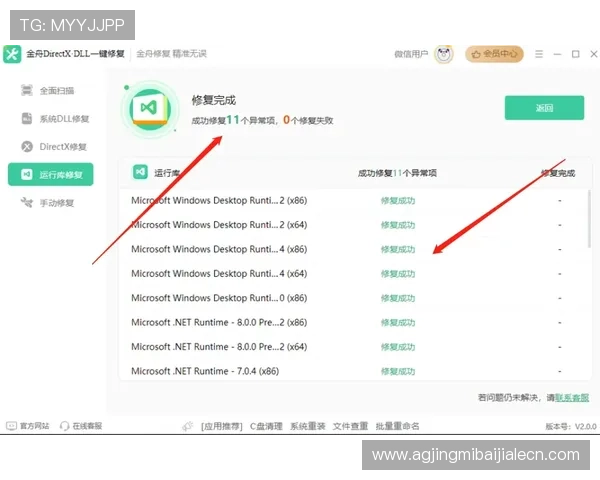Image resolution: width=600 pixels, height=480 pixels.
Task: Click 文件查重 recommendation
Action: click(x=350, y=426)
